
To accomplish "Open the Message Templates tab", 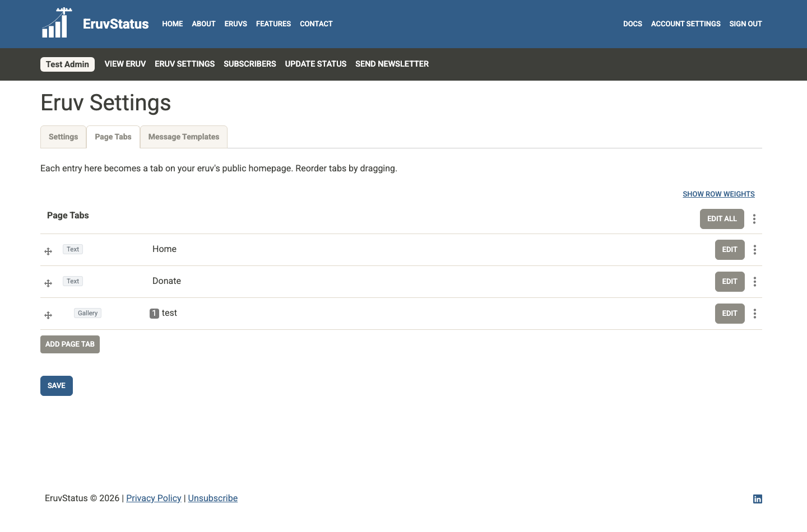I will pyautogui.click(x=183, y=137).
